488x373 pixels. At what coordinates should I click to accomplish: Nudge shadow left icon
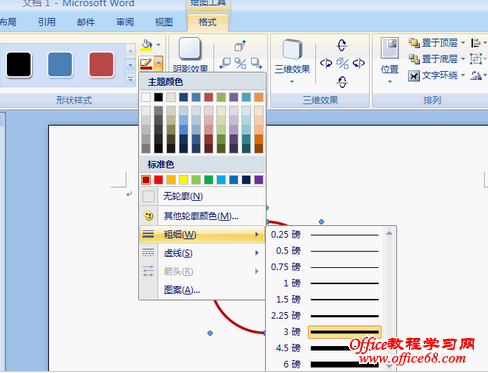coord(225,63)
